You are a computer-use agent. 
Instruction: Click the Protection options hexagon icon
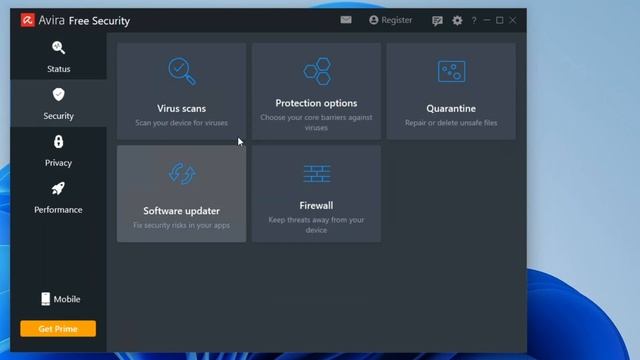coord(317,71)
